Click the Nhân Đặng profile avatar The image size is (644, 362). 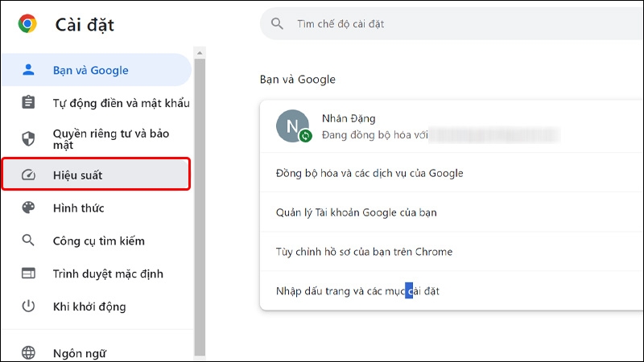point(292,126)
